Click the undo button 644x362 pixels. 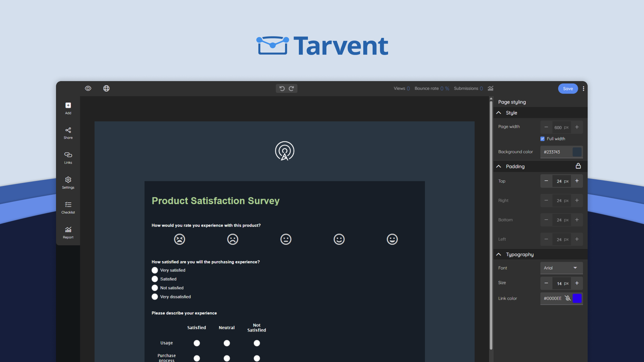[x=282, y=88]
